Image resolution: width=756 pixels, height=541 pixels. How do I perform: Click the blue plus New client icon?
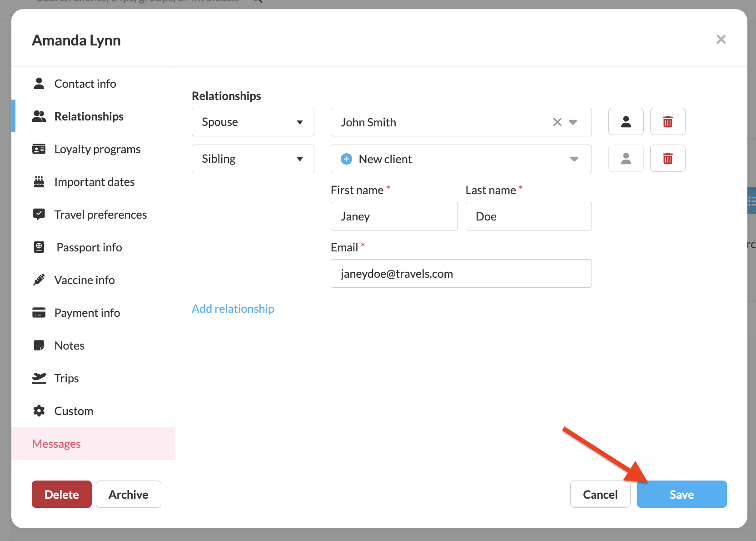pos(346,159)
